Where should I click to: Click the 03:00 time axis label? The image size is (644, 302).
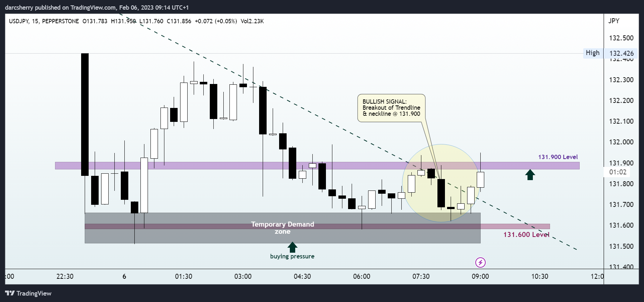point(243,276)
